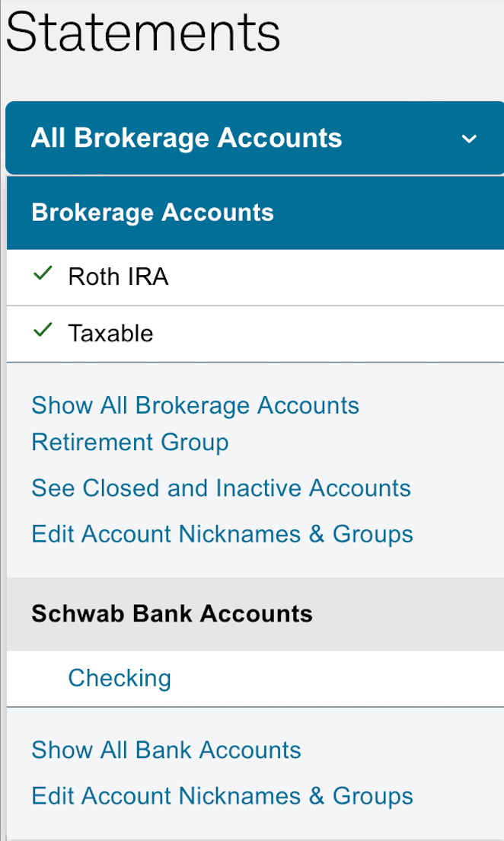Viewport: 504px width, 841px height.
Task: Click Show All Brokerage Accounts link
Action: click(195, 405)
